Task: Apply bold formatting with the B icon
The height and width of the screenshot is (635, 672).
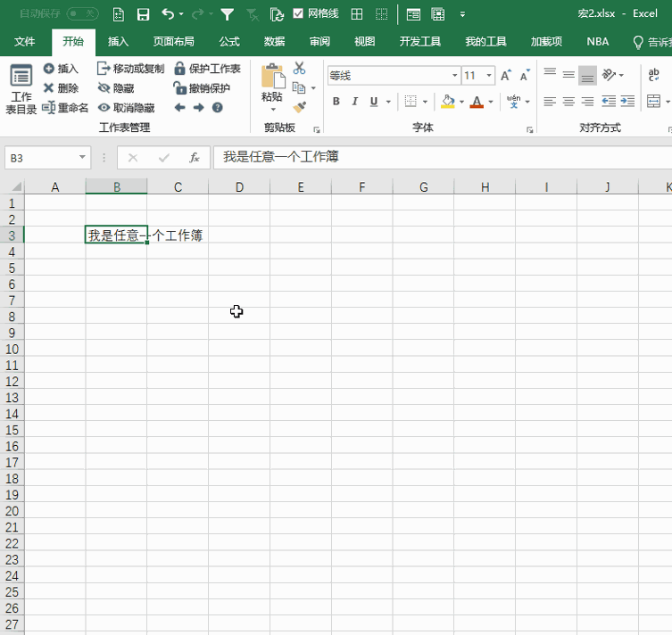Action: [x=336, y=102]
